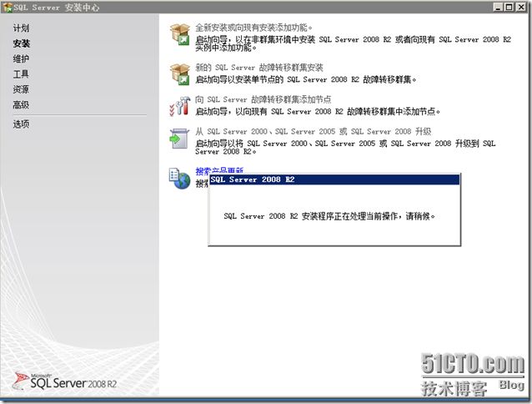Switch to the 资源 sidebar page

[21, 89]
